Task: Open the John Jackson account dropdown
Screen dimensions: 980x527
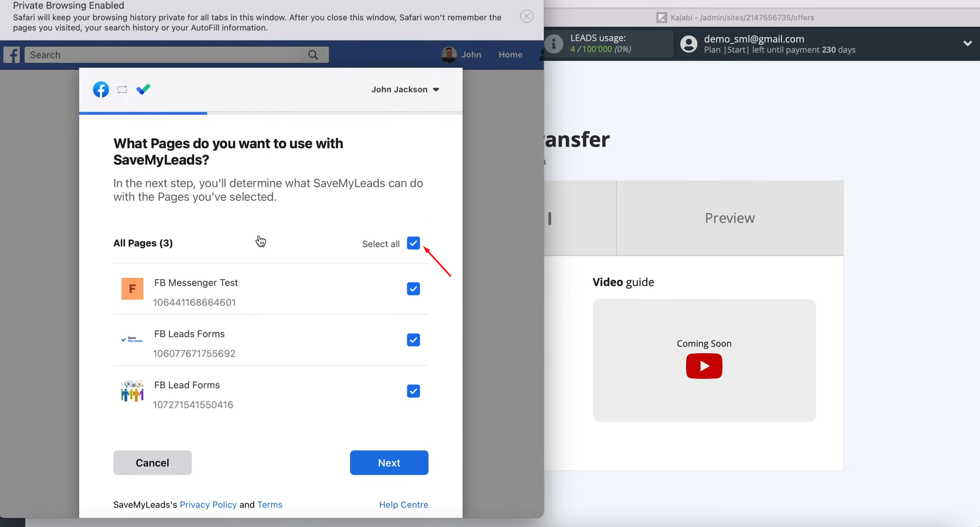Action: tap(405, 90)
